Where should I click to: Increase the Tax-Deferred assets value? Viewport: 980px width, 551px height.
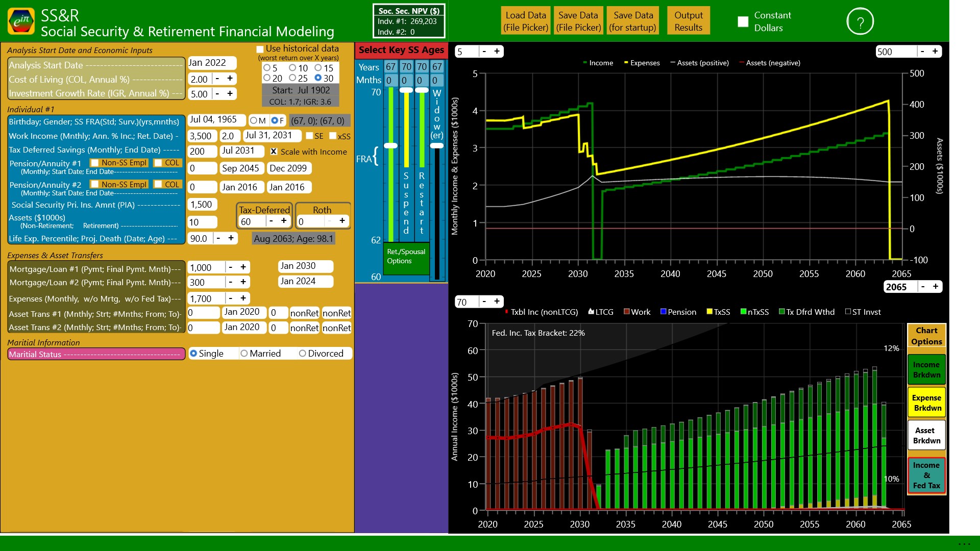coord(284,221)
